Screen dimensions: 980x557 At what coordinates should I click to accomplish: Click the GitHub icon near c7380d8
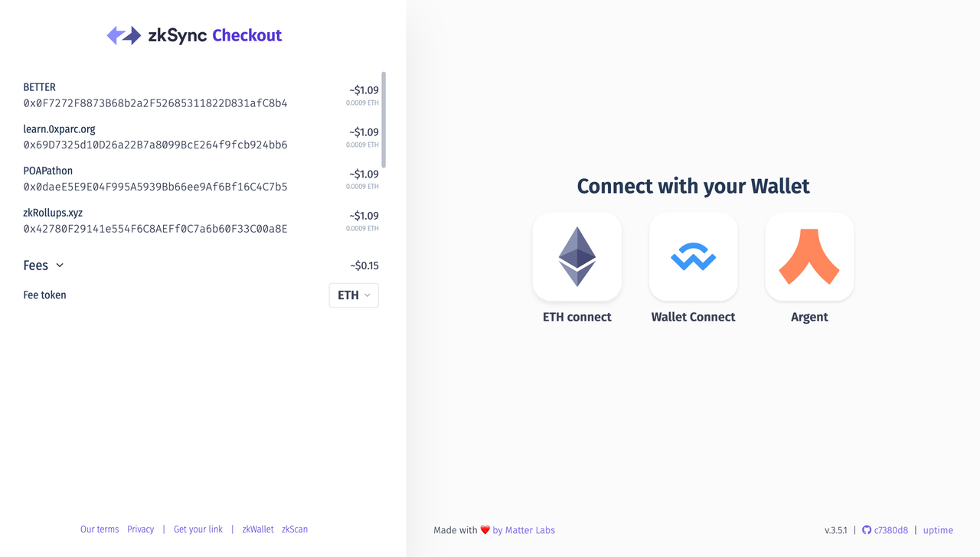coord(867,530)
